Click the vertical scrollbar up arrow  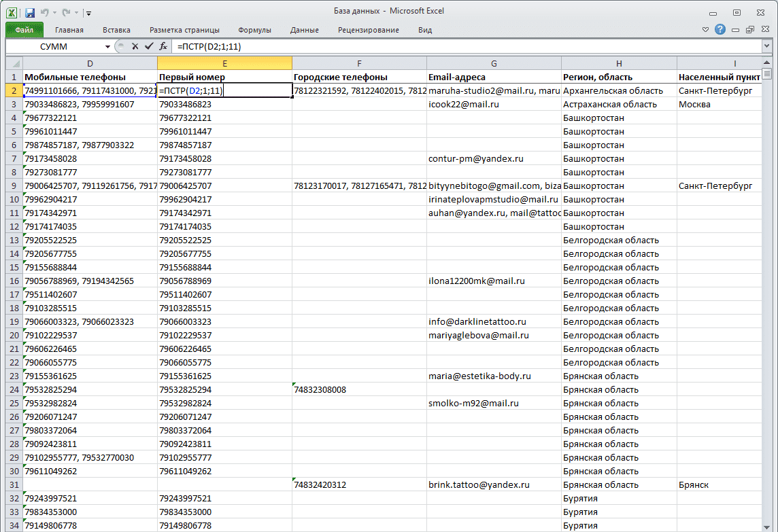click(x=766, y=62)
